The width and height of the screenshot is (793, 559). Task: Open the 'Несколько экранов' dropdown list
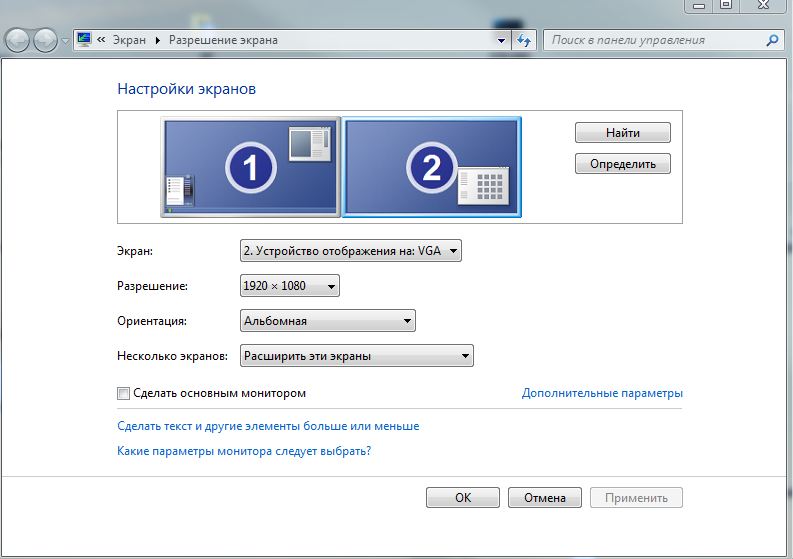click(x=356, y=355)
